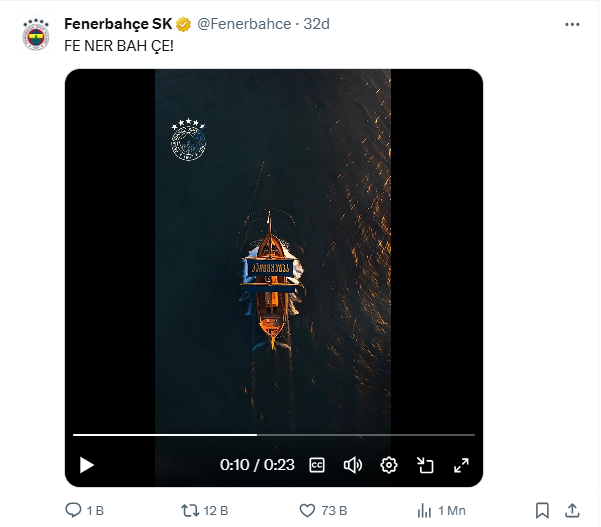Mute the video sound

[352, 465]
